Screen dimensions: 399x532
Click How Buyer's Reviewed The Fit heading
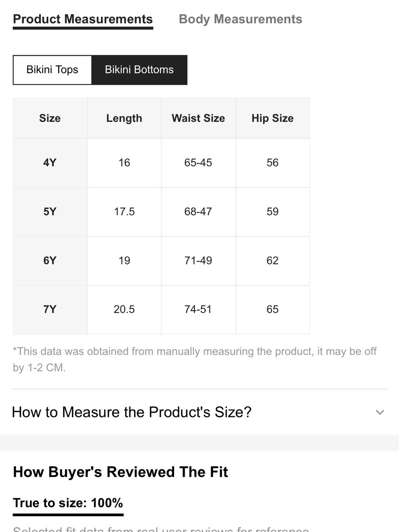click(x=121, y=472)
